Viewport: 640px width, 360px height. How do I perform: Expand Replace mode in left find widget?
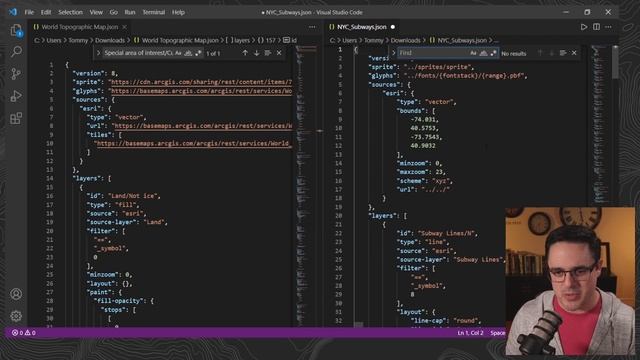click(x=98, y=53)
